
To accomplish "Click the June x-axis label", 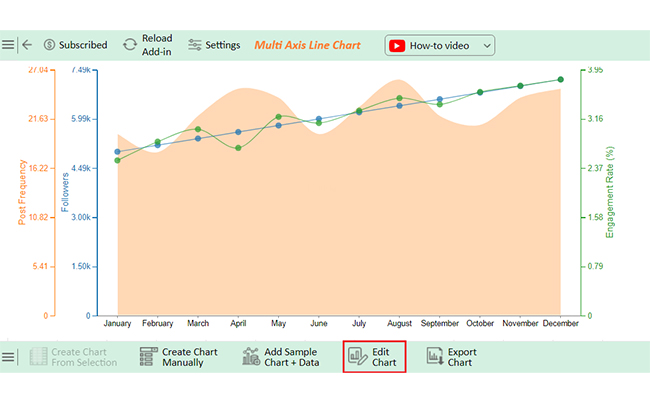I will [319, 323].
